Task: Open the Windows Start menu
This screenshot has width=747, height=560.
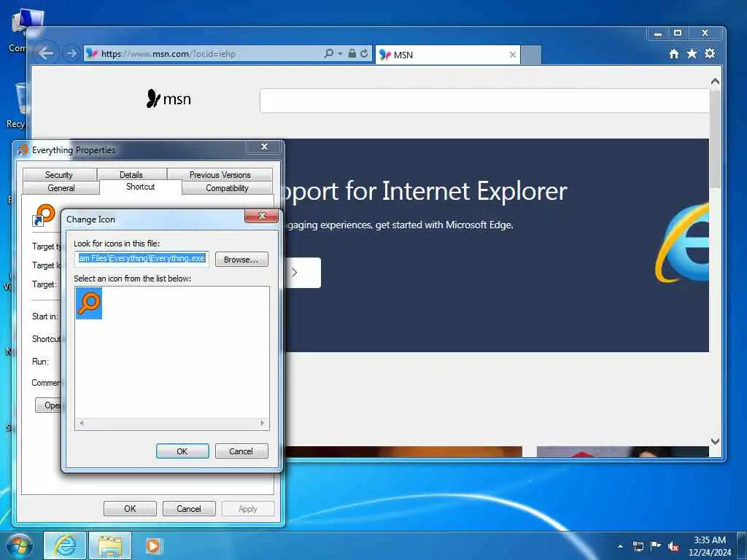Action: (x=20, y=545)
